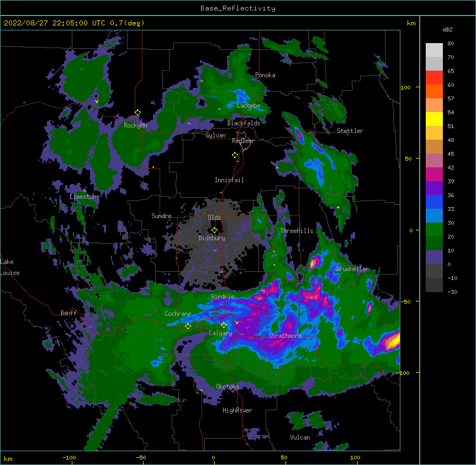476x465 pixels.
Task: Click the 80 value on dBZ legend
Action: coord(451,44)
